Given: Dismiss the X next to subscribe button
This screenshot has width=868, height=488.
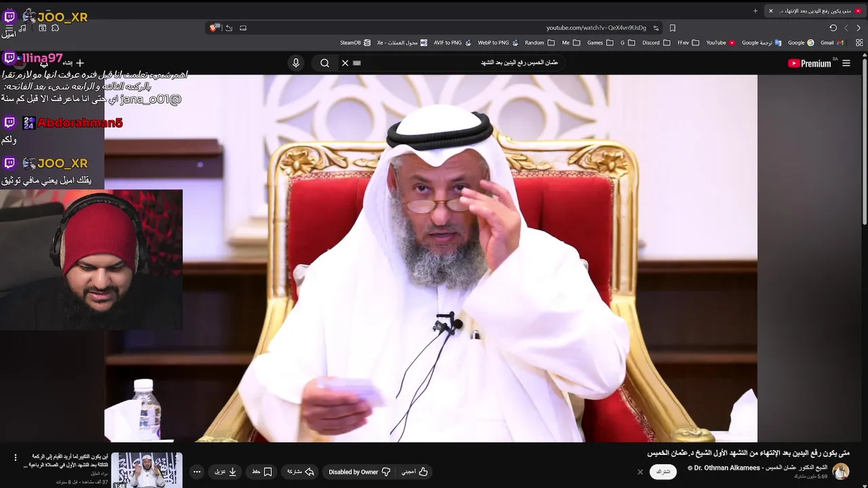Looking at the screenshot, I should click(x=640, y=472).
